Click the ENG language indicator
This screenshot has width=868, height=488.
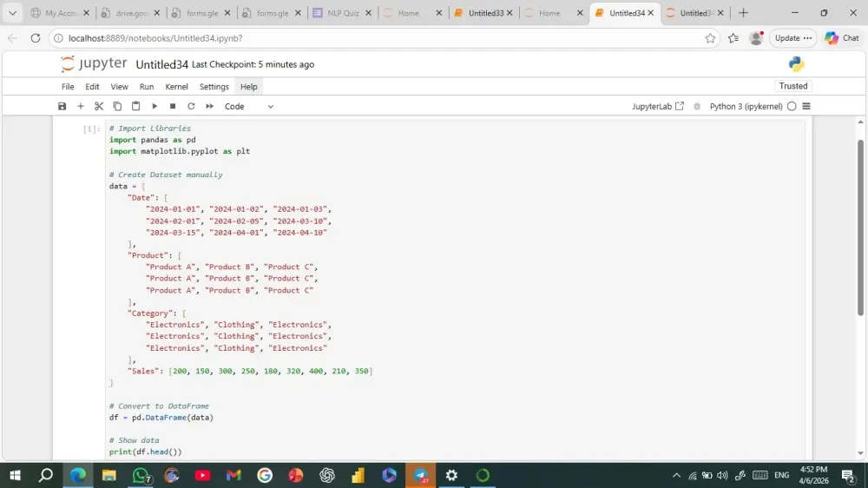[782, 475]
